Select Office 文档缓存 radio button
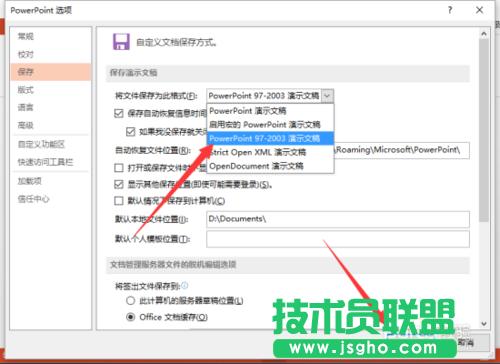The width and height of the screenshot is (500, 364). 131,317
